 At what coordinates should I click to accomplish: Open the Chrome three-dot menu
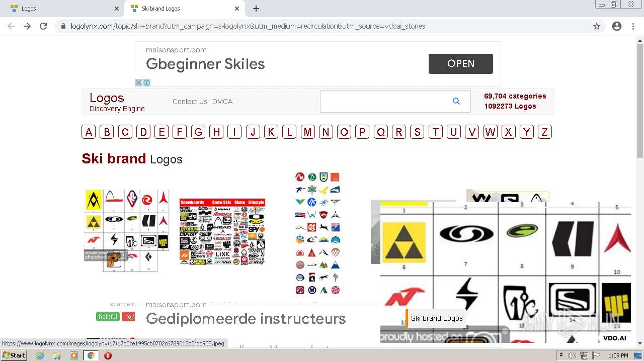(633, 26)
